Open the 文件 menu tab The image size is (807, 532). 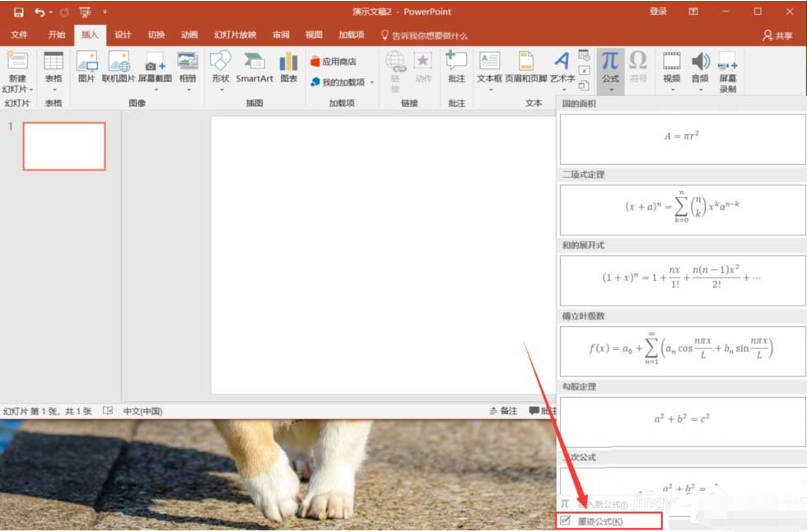point(19,35)
